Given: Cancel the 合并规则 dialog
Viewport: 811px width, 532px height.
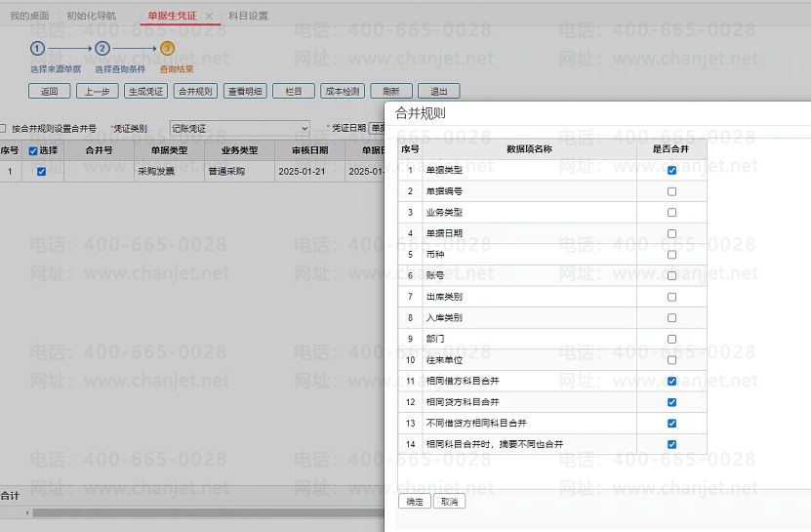Looking at the screenshot, I should (449, 502).
